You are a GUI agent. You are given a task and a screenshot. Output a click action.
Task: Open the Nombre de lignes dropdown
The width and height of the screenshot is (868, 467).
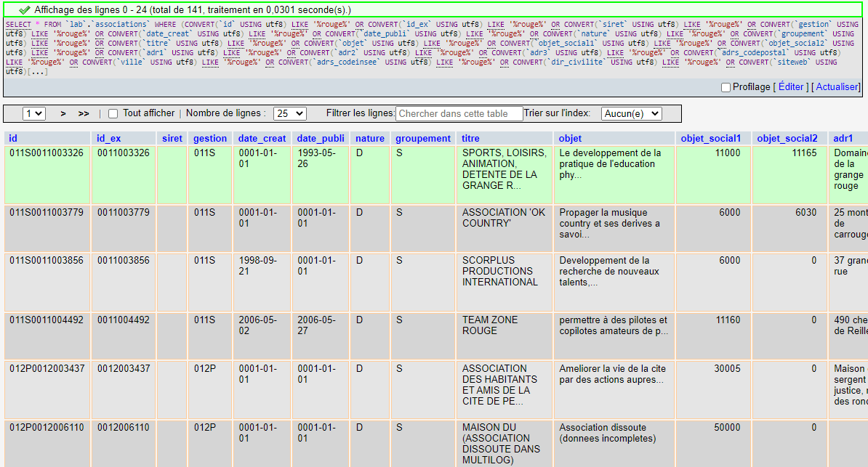point(290,113)
